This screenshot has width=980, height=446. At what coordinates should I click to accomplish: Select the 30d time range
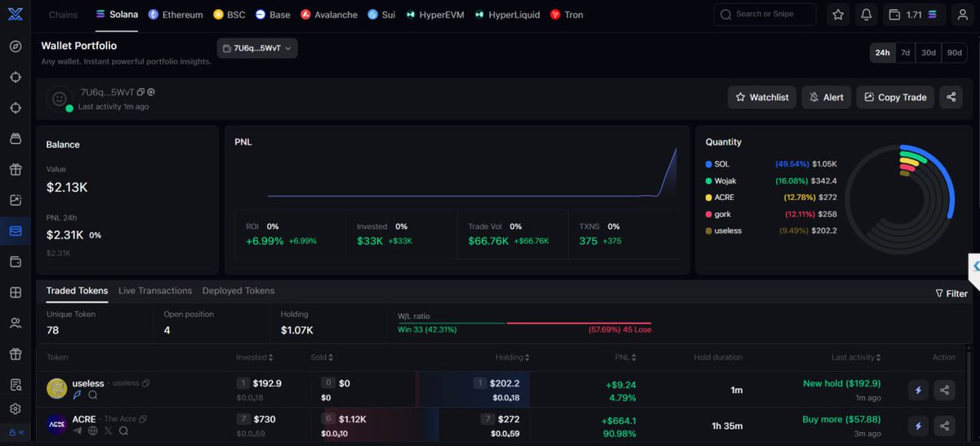pos(929,52)
